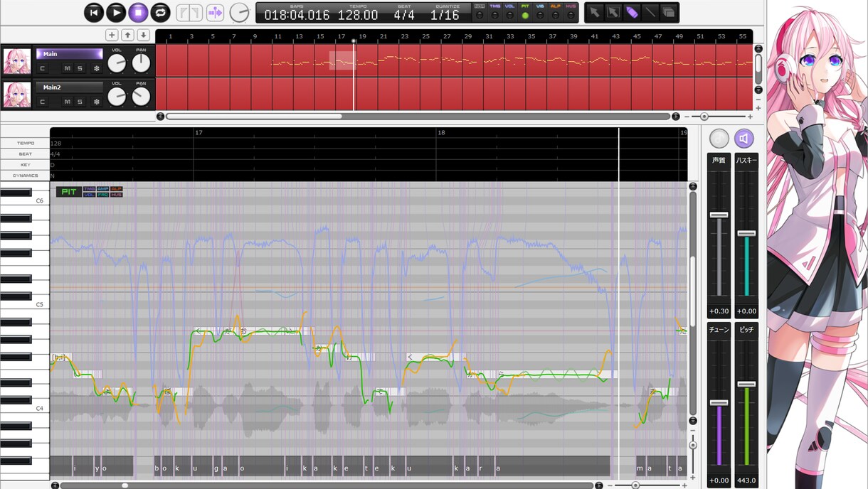868x489 pixels.
Task: Enable the ALP parameter in the top toolbar
Action: pyautogui.click(x=556, y=12)
